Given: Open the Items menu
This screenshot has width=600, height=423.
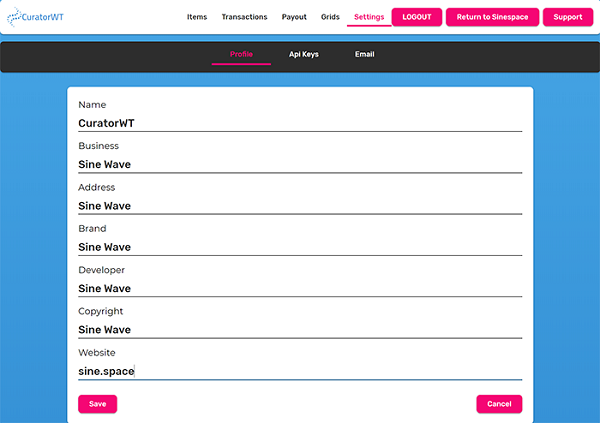Looking at the screenshot, I should (197, 17).
